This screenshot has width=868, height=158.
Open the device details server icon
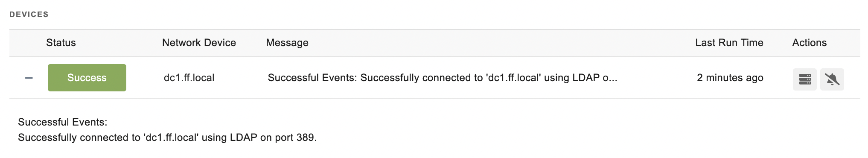pos(805,79)
